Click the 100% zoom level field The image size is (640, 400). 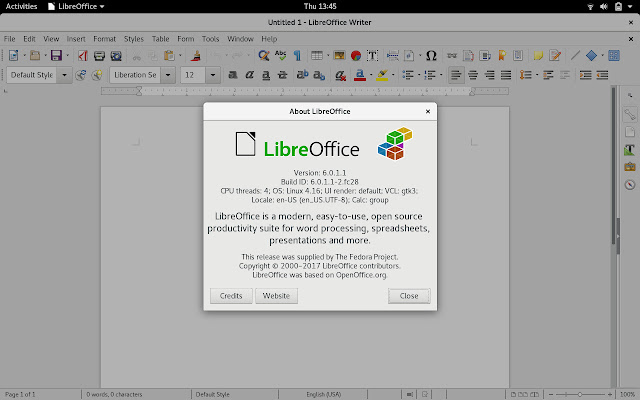(627, 394)
